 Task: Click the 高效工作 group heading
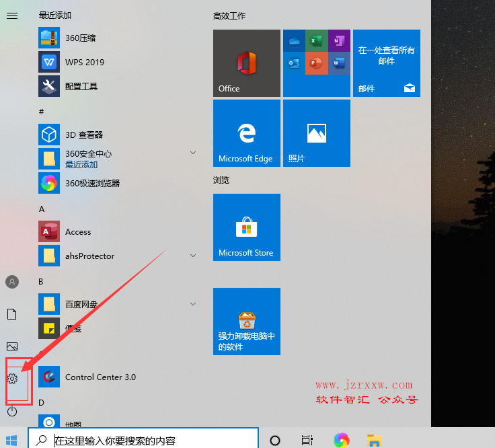click(229, 15)
